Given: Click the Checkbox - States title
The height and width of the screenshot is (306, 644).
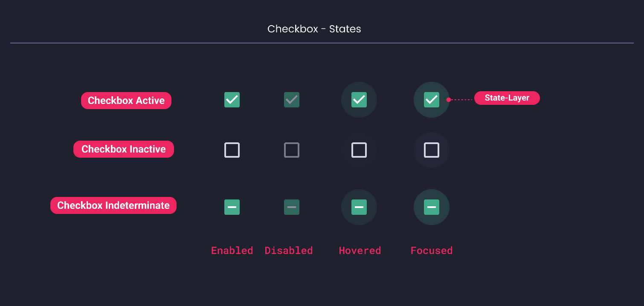Looking at the screenshot, I should click(314, 29).
